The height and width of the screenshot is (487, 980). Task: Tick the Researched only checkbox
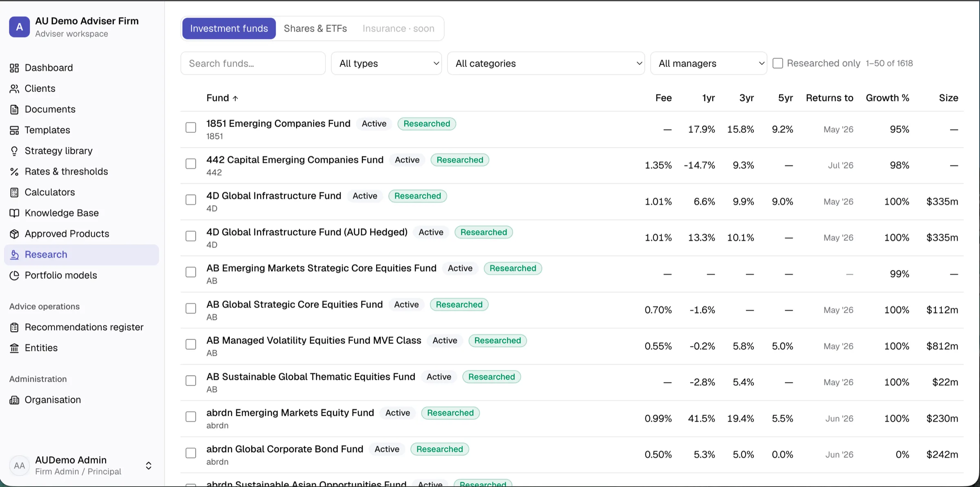pyautogui.click(x=778, y=63)
